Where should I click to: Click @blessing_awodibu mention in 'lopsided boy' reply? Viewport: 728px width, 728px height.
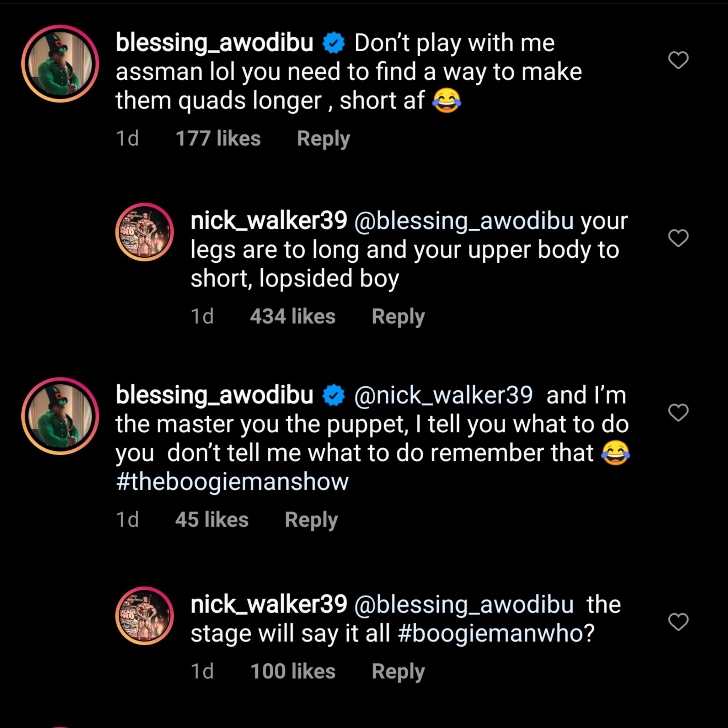click(x=464, y=221)
